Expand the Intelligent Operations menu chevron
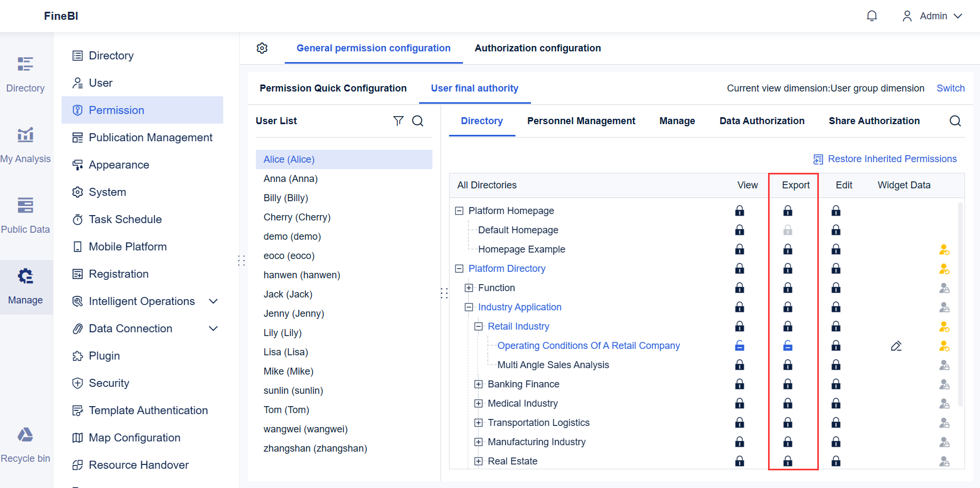Viewport: 980px width, 488px height. 213,301
